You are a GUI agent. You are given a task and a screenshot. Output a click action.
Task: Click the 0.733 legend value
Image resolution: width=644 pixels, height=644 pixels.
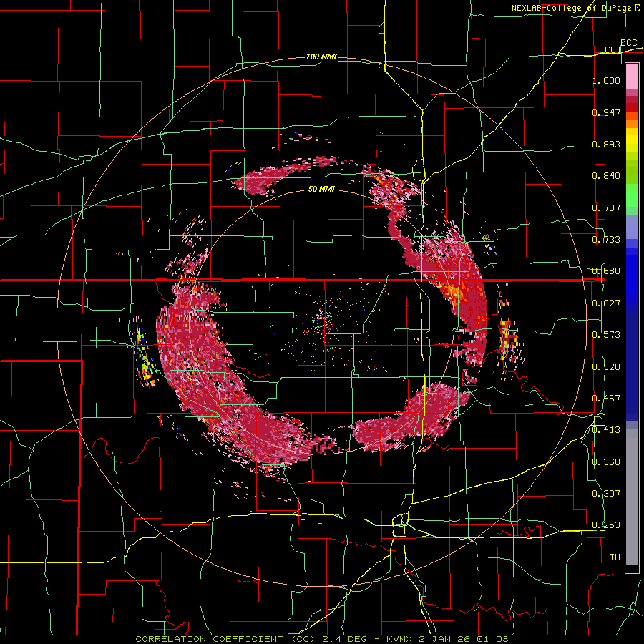pos(606,240)
